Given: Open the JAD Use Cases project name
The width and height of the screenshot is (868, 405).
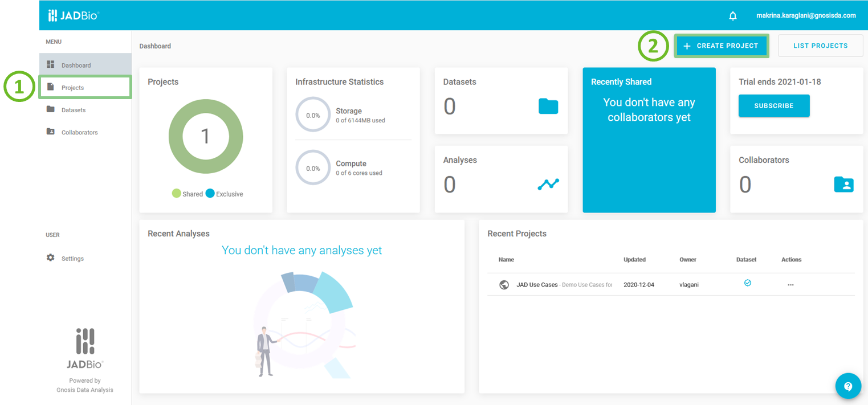Looking at the screenshot, I should click(x=537, y=285).
